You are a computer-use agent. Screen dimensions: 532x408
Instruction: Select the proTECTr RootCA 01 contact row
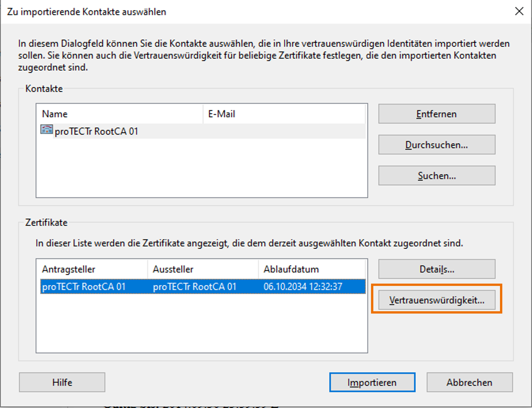(96, 132)
